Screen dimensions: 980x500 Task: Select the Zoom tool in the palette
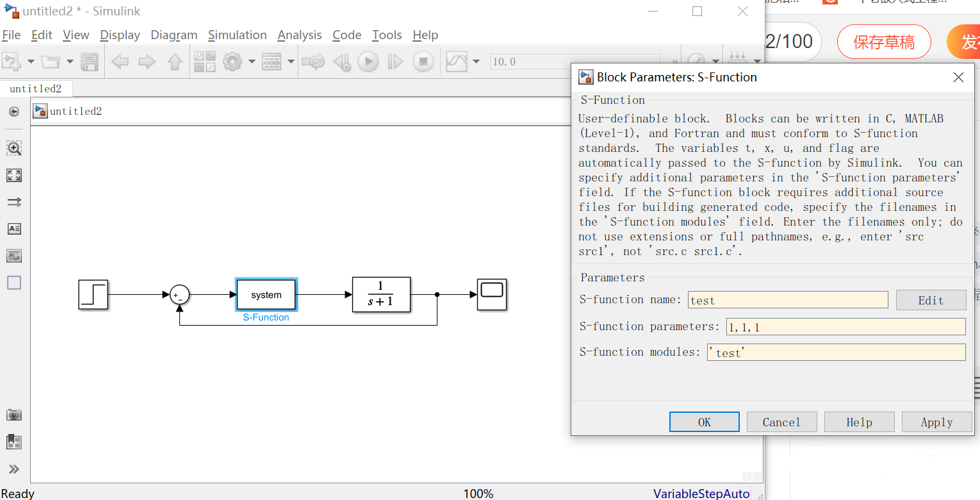[14, 148]
